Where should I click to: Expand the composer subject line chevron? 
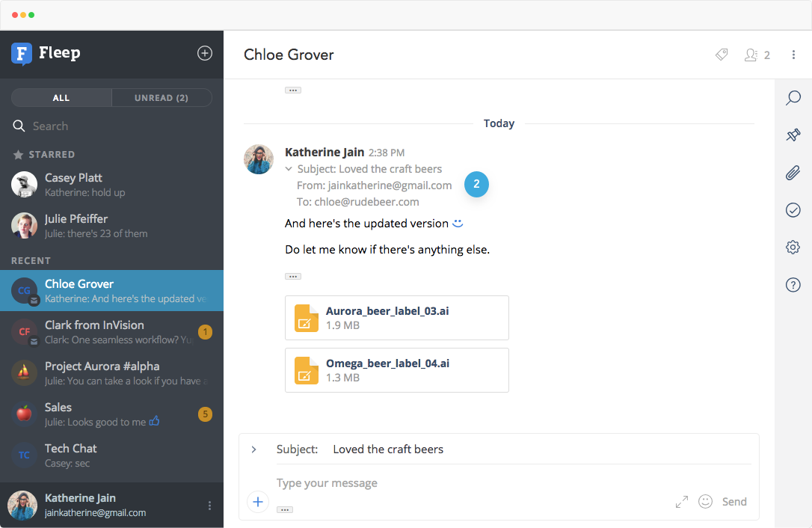pyautogui.click(x=253, y=449)
